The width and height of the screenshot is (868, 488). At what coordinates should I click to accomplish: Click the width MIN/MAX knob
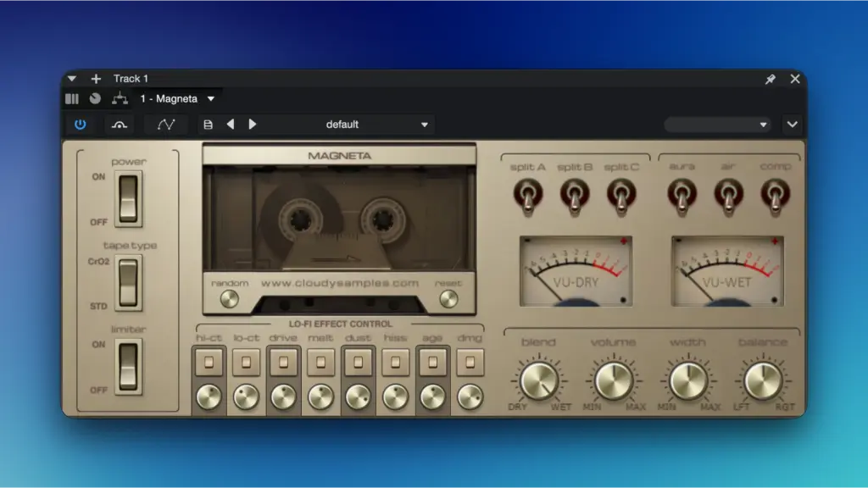(688, 380)
